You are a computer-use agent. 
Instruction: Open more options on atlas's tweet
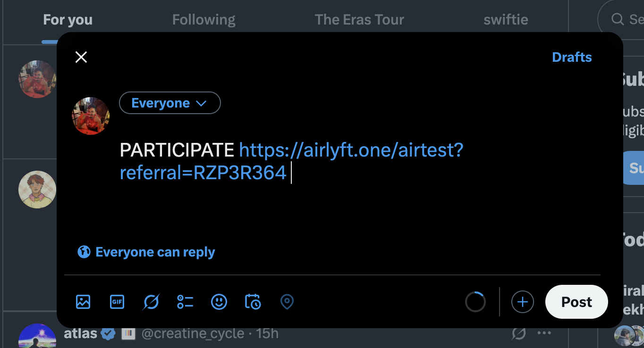click(544, 333)
